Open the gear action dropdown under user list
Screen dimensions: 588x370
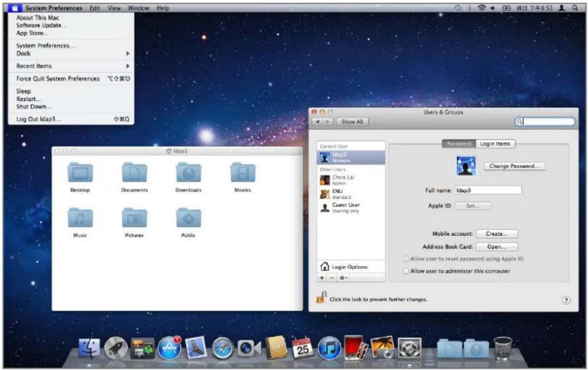(343, 277)
